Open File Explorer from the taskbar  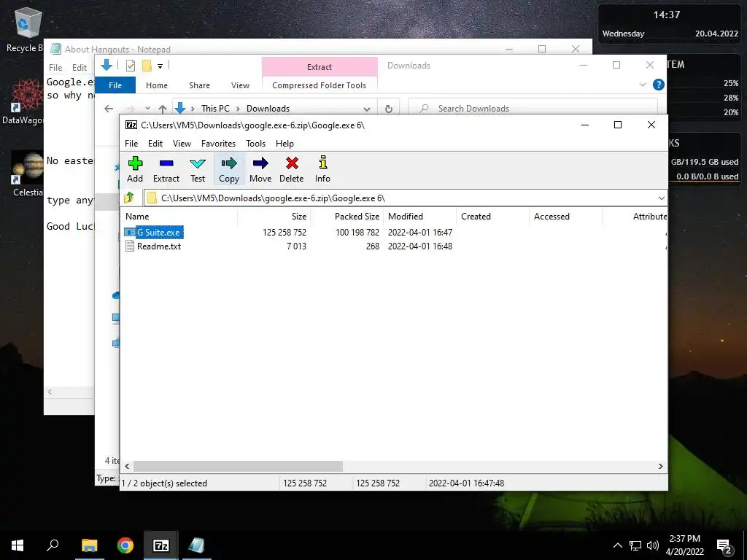(x=89, y=545)
